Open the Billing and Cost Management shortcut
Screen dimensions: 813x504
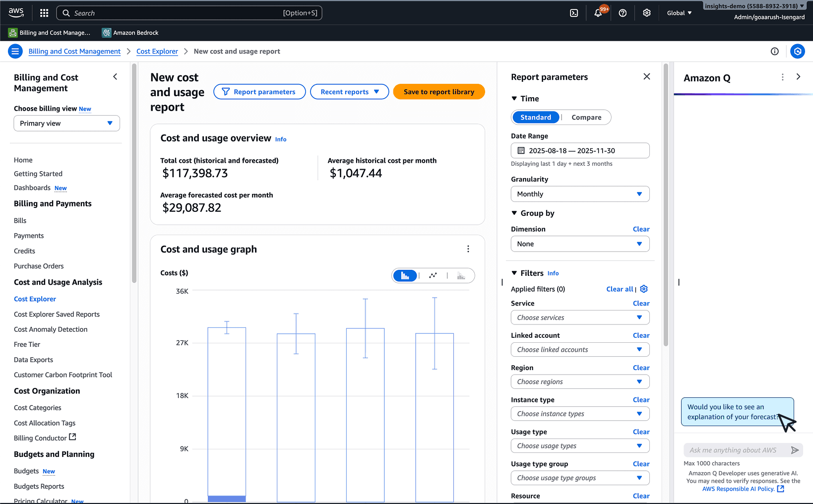tap(50, 33)
